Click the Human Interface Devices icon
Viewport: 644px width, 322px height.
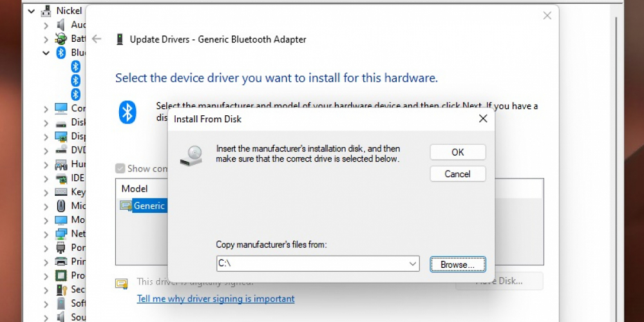tap(61, 164)
